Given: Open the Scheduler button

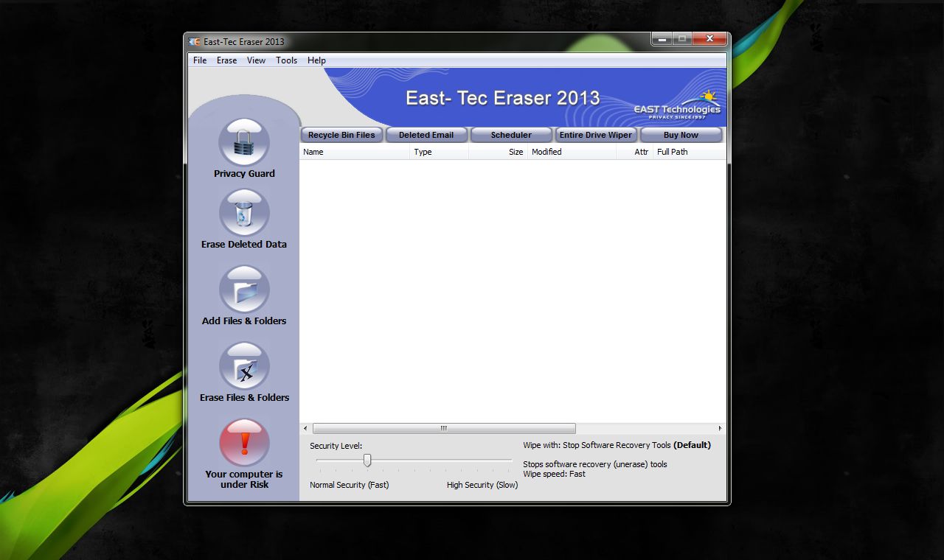Looking at the screenshot, I should pyautogui.click(x=511, y=135).
